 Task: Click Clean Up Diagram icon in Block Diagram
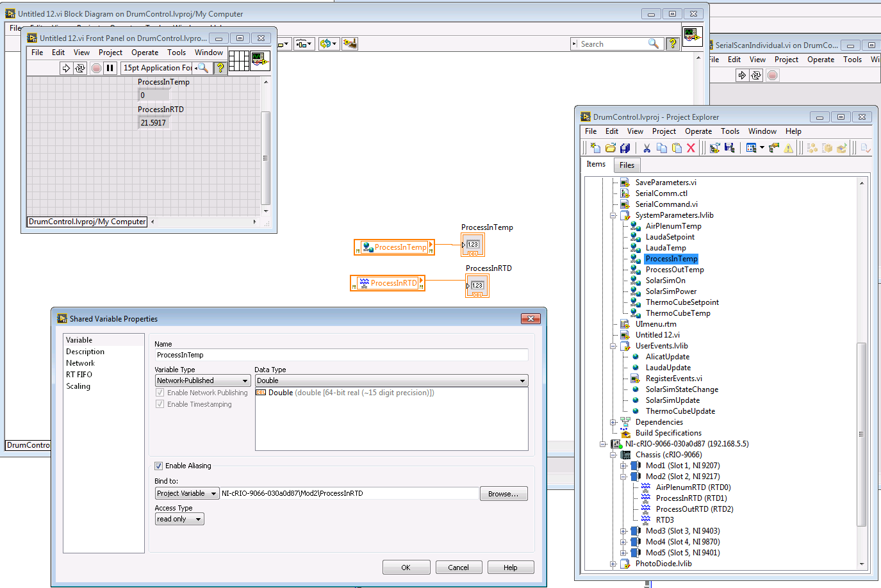pyautogui.click(x=350, y=44)
